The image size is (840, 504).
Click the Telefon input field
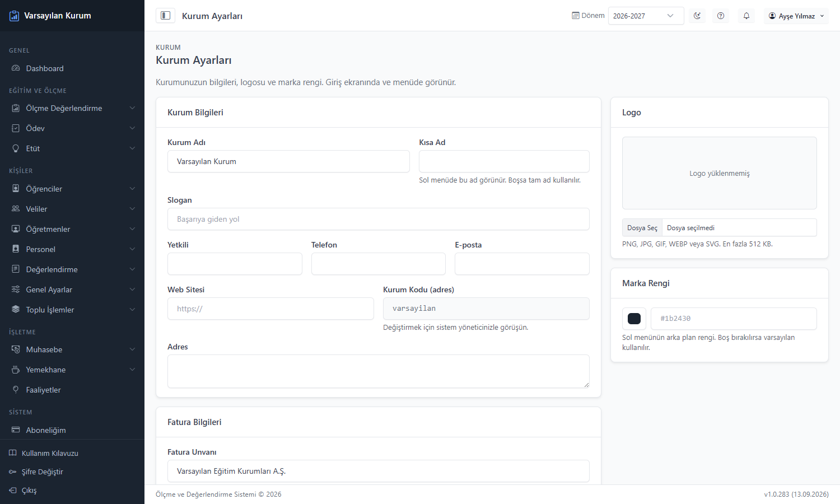pos(379,264)
